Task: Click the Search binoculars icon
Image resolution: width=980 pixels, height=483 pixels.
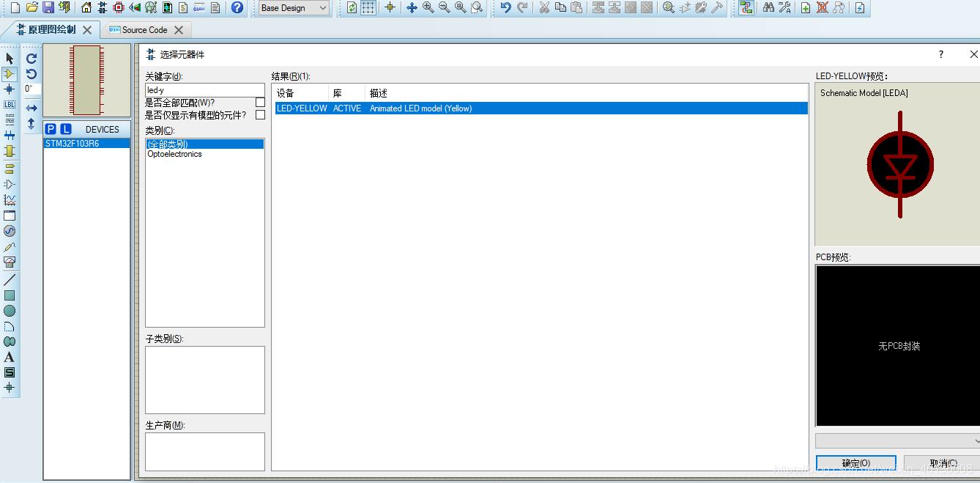Action: (x=768, y=7)
